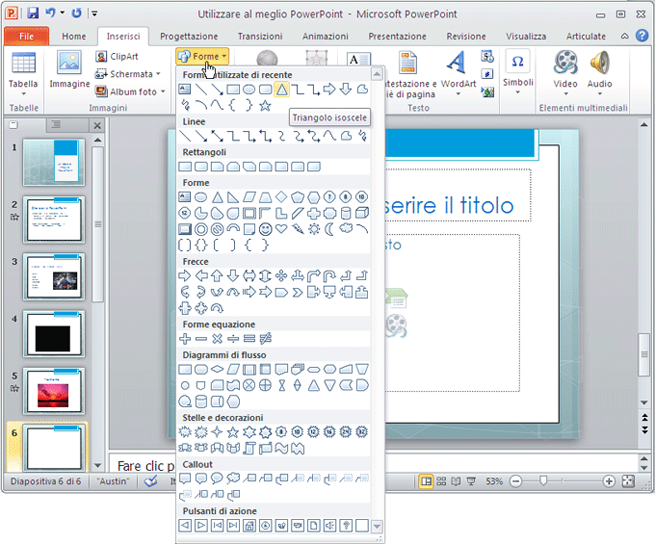Open PowerPoint help question mark
The image size is (655, 544).
642,36
